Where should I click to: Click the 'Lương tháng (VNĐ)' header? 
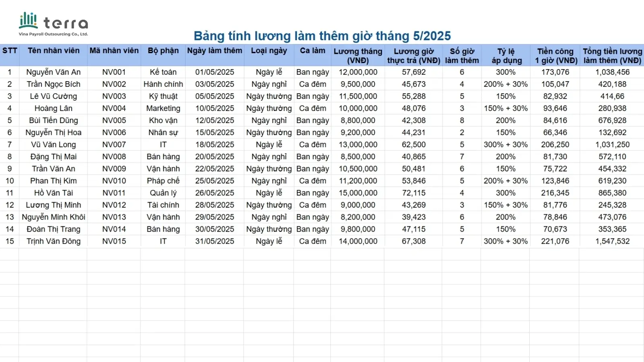click(358, 56)
